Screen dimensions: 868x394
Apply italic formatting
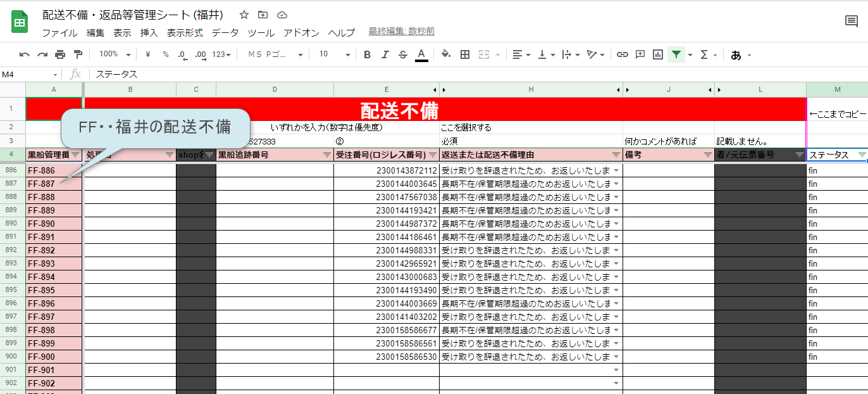pyautogui.click(x=385, y=54)
